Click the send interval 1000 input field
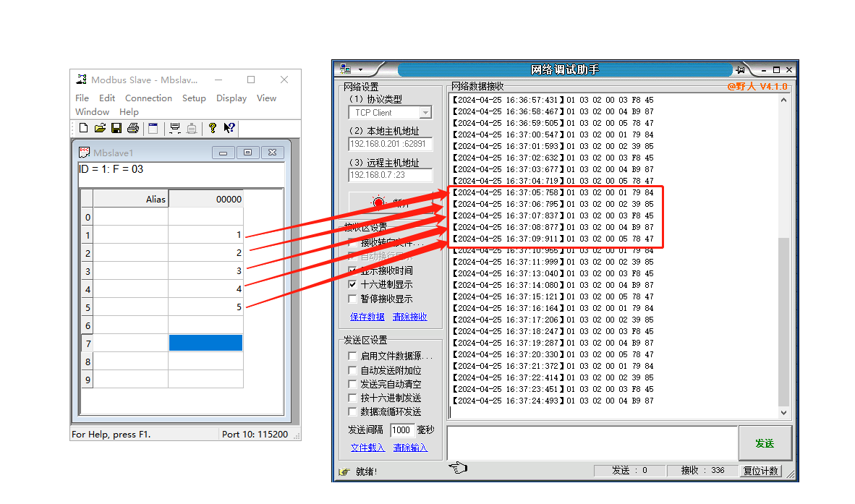Screen dimensions: 855x504 [402, 430]
